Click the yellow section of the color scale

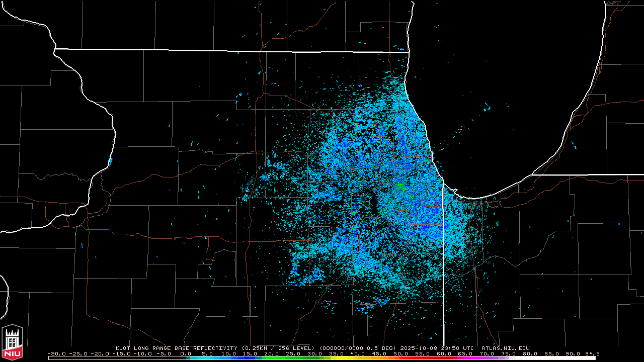[x=347, y=358]
